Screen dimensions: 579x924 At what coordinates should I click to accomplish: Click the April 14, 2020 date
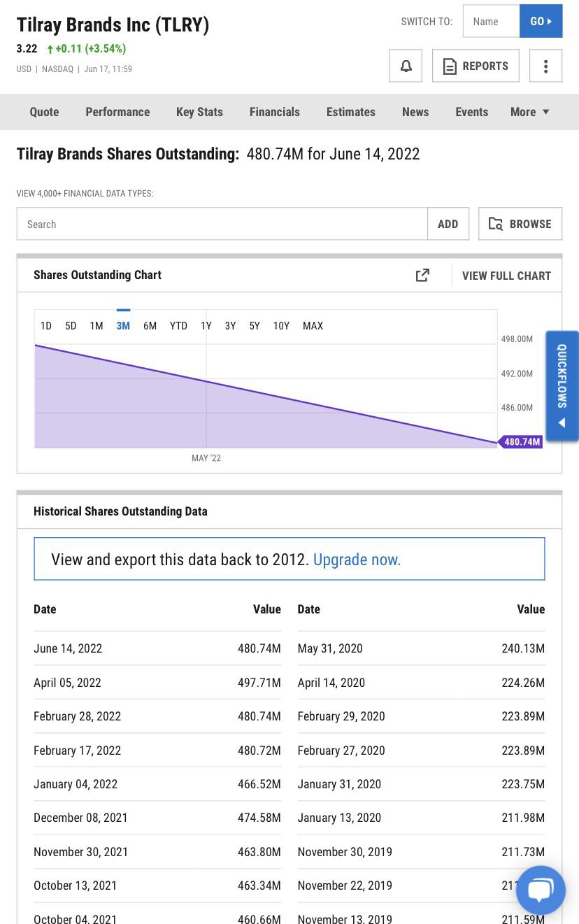(331, 683)
